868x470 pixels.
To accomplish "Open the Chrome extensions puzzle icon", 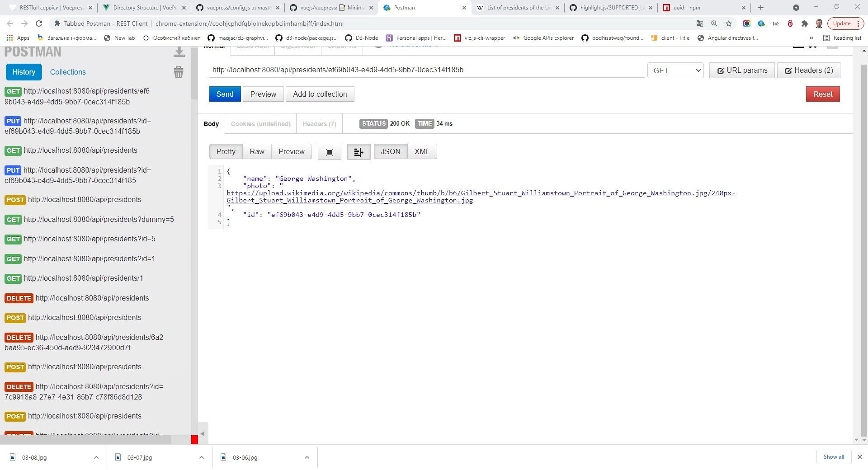I will (x=804, y=23).
